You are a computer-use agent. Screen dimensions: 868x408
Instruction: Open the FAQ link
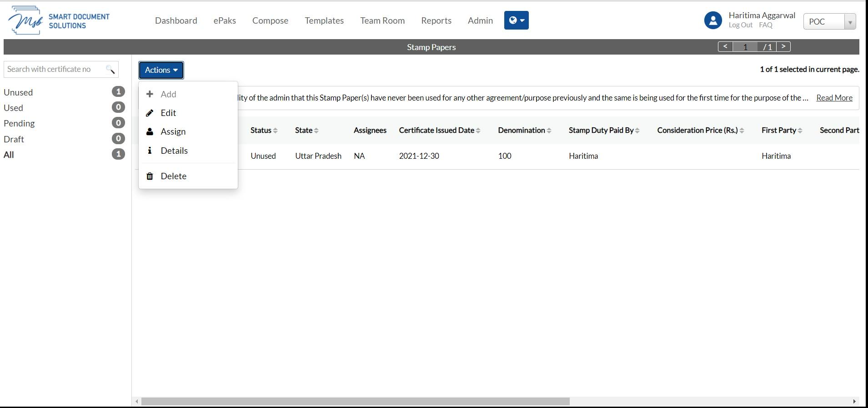click(x=766, y=25)
